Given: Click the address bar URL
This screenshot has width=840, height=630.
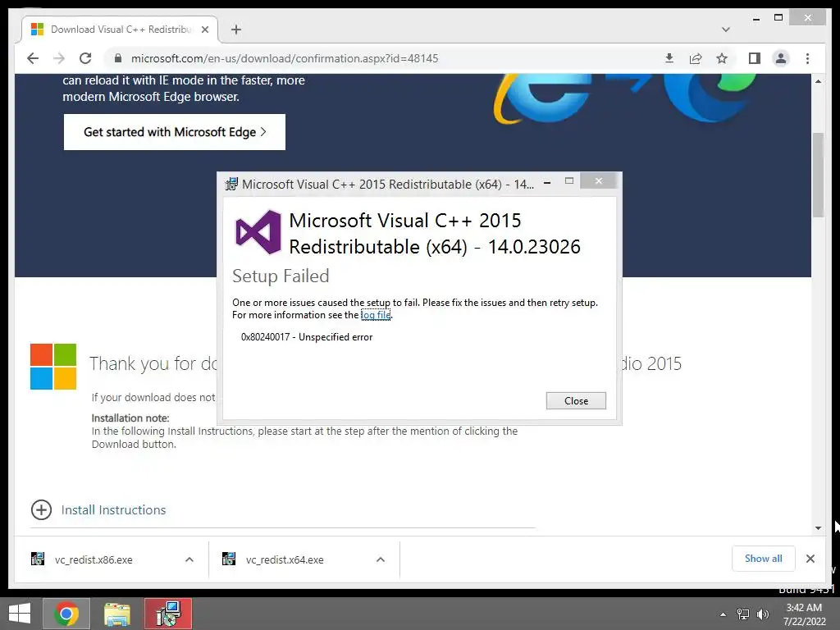Looking at the screenshot, I should tap(285, 58).
